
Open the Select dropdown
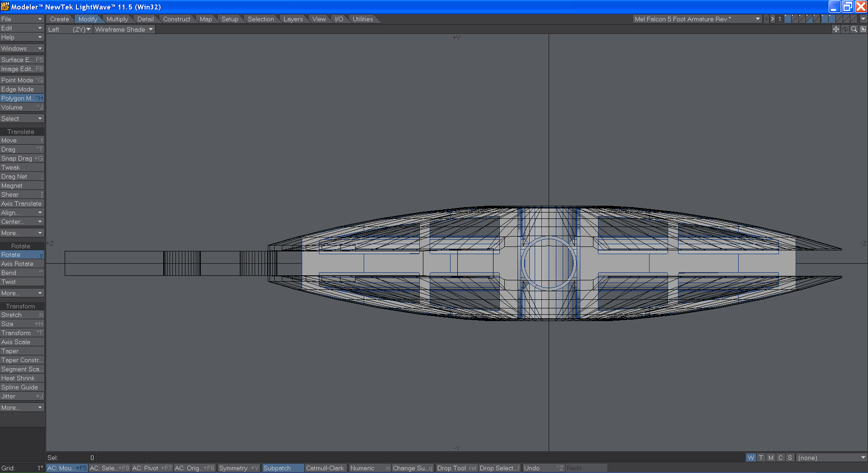22,118
